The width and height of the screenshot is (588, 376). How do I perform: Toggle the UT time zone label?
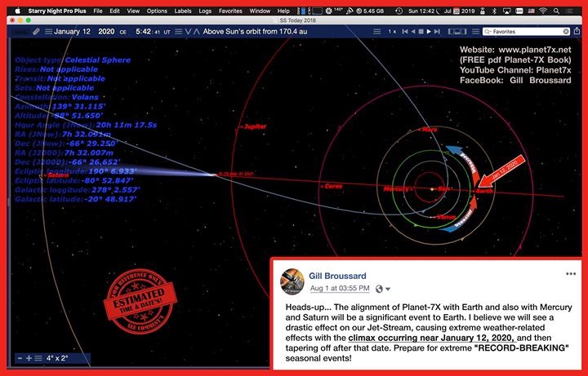[167, 32]
